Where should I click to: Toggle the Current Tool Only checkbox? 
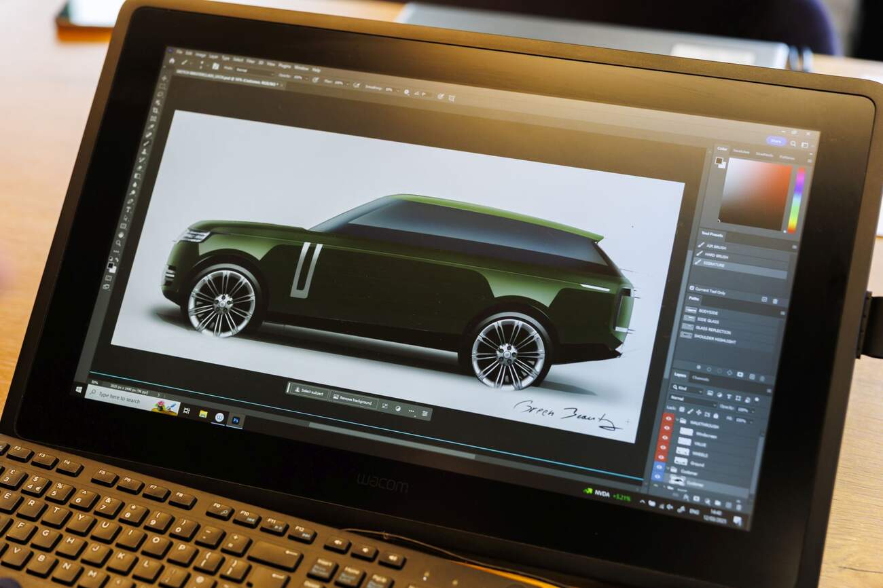pyautogui.click(x=692, y=288)
